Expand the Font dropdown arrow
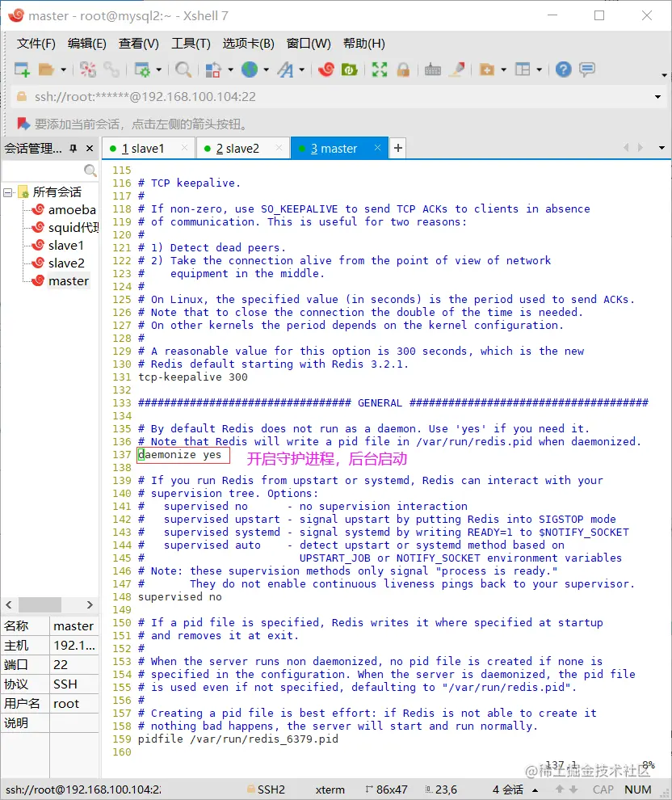Image resolution: width=672 pixels, height=800 pixels. pos(302,69)
